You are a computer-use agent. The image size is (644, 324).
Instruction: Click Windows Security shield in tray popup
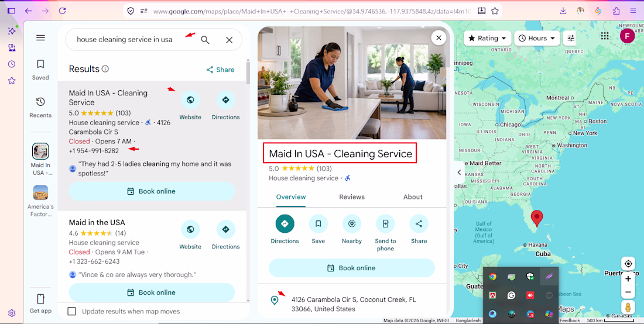click(x=530, y=277)
